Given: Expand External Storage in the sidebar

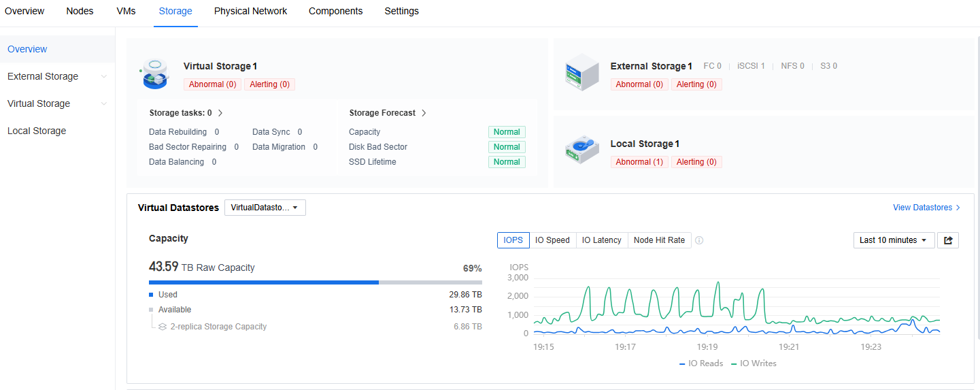Looking at the screenshot, I should click(x=104, y=76).
